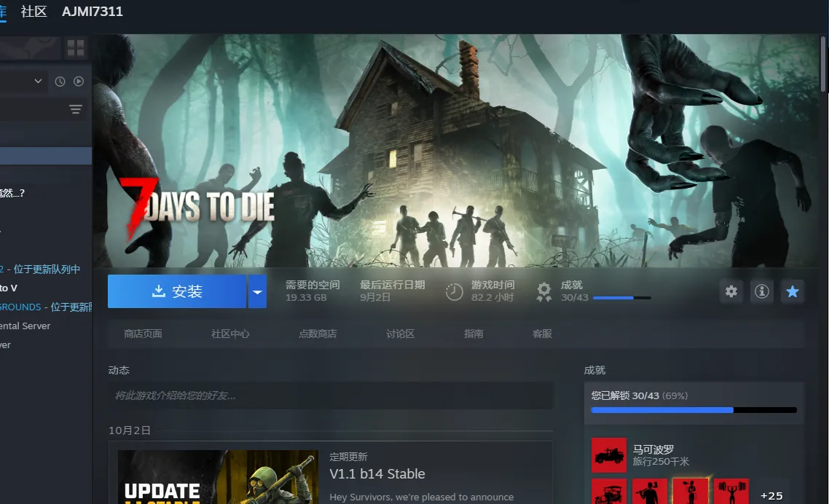Open the library filter options icon
The width and height of the screenshot is (829, 504).
click(76, 109)
